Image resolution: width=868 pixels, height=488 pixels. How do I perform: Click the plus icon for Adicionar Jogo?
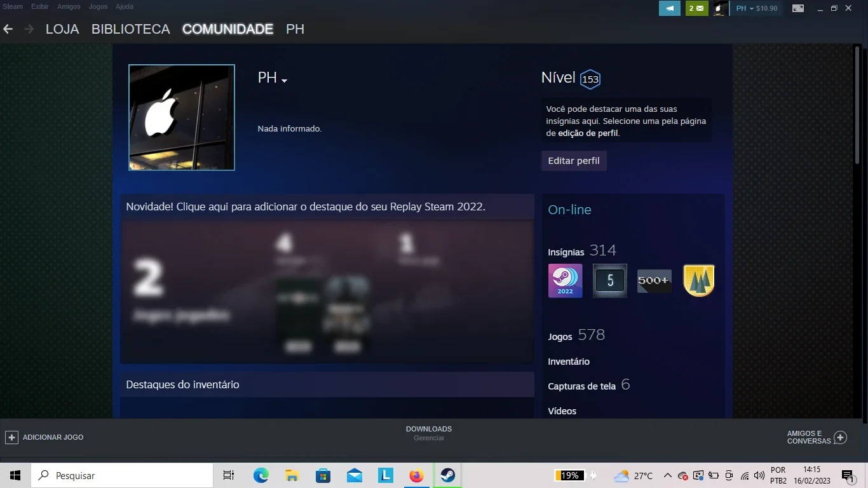click(11, 437)
